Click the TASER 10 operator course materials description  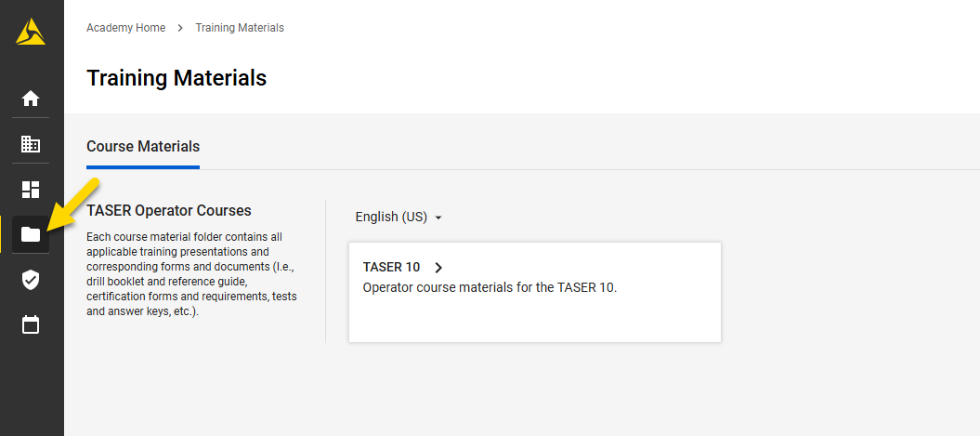(x=490, y=287)
